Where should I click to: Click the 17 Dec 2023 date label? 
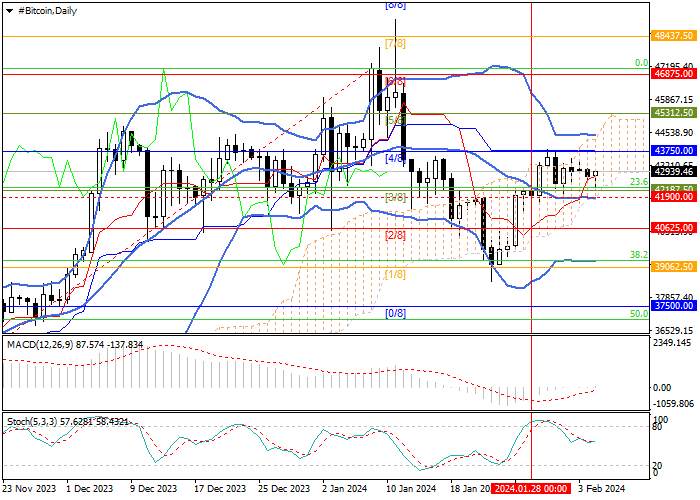(220, 488)
